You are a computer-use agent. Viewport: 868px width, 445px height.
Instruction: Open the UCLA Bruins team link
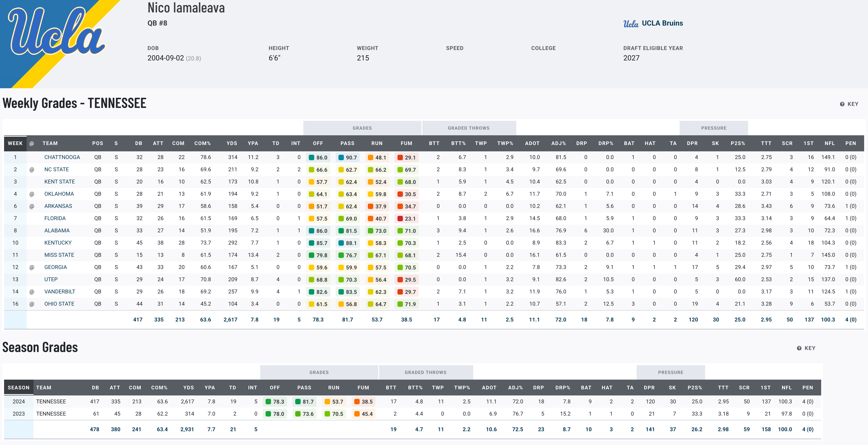click(x=662, y=23)
